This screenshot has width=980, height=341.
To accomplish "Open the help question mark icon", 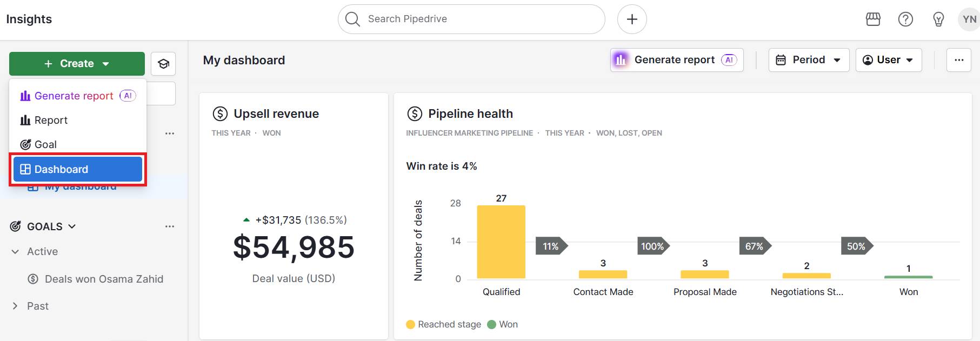I will pyautogui.click(x=905, y=19).
